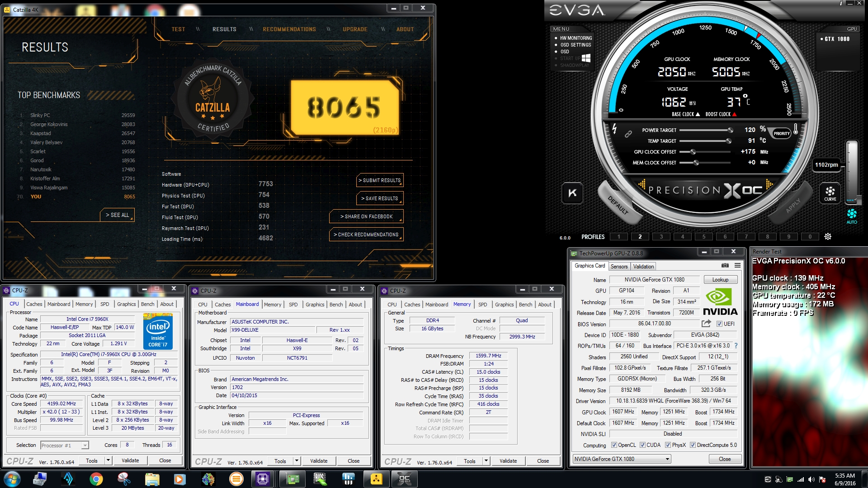This screenshot has width=868, height=488.
Task: Click the Boost Clock red triangle marker
Action: click(x=734, y=114)
